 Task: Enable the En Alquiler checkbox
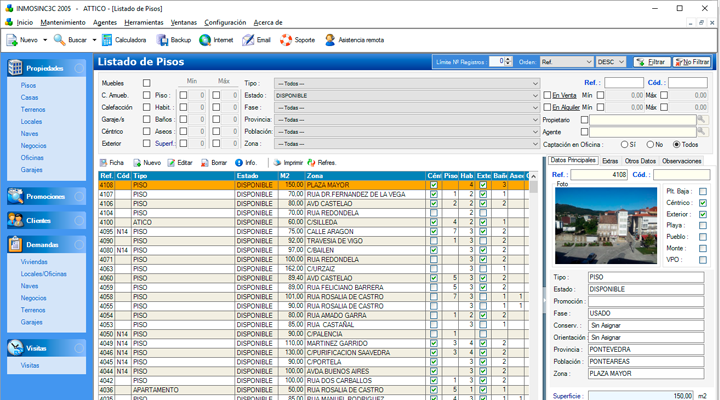547,107
